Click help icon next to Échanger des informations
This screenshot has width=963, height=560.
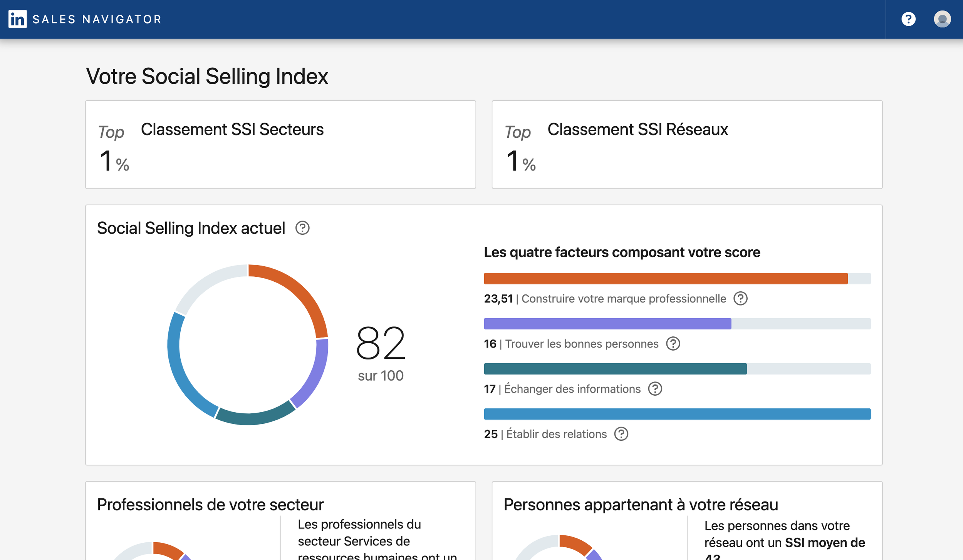(654, 388)
